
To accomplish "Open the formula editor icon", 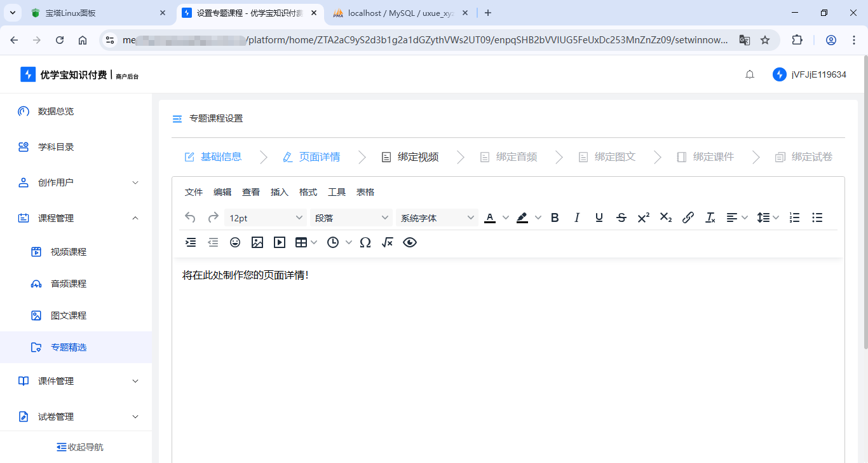I will (387, 242).
